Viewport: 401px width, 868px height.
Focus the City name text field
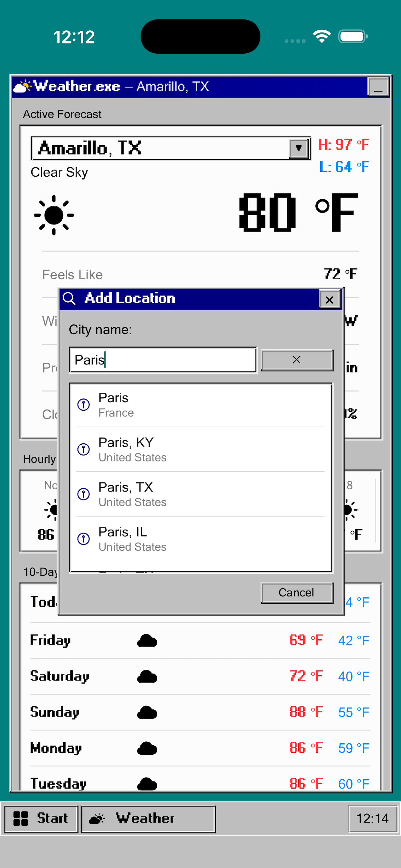point(163,360)
